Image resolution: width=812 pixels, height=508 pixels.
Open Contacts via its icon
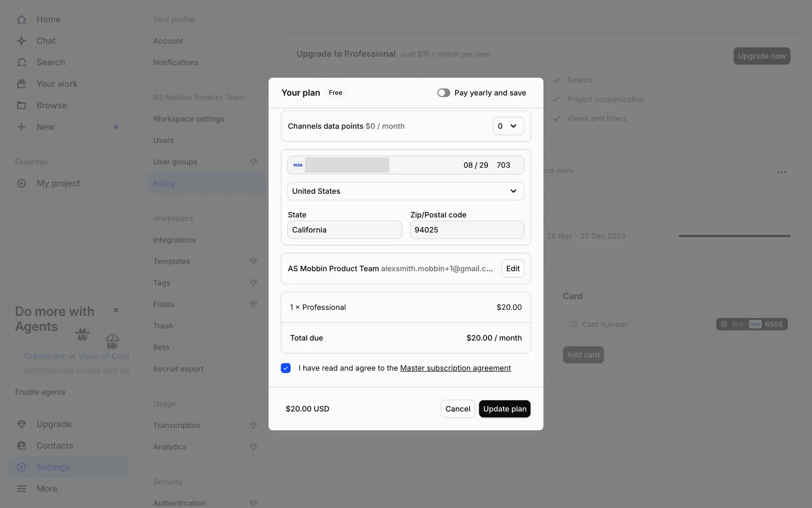22,446
